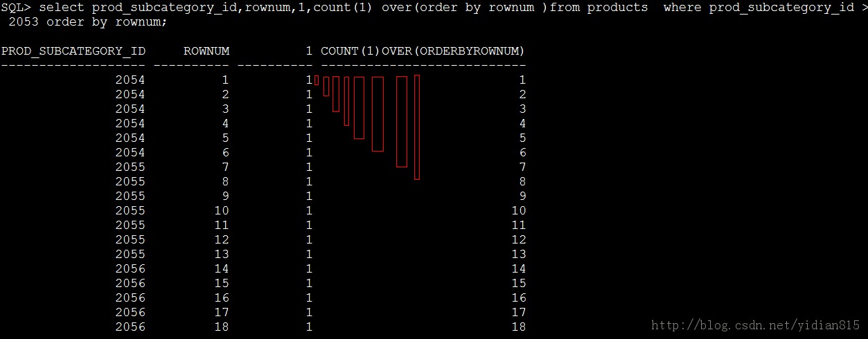Click 2054 in the row with ROWNUM 1
Screen dimensions: 868x339
click(130, 80)
